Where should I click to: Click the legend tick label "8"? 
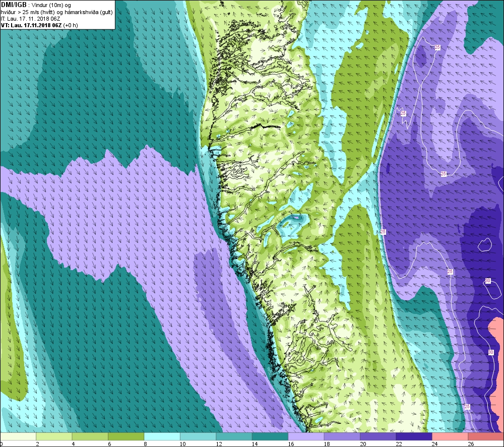point(146,444)
